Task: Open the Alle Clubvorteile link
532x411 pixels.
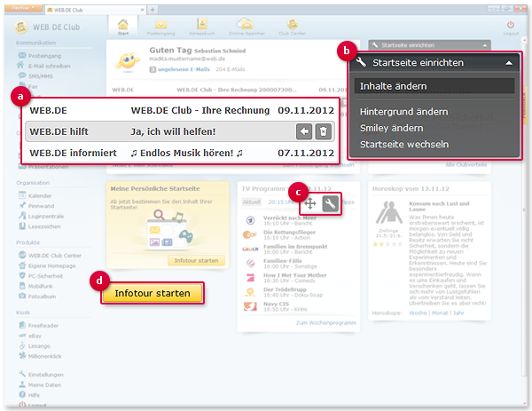Action: pos(465,165)
